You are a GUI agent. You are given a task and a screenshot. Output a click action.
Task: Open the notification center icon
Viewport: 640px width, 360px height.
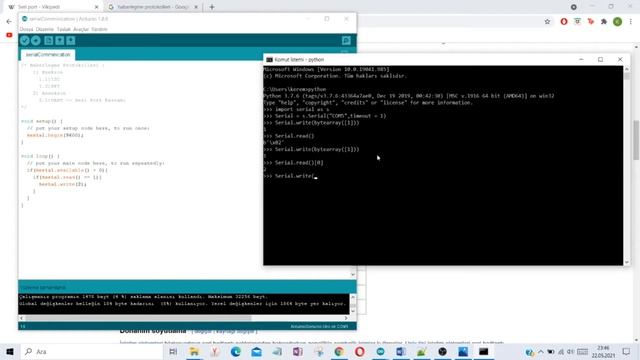pos(627,351)
